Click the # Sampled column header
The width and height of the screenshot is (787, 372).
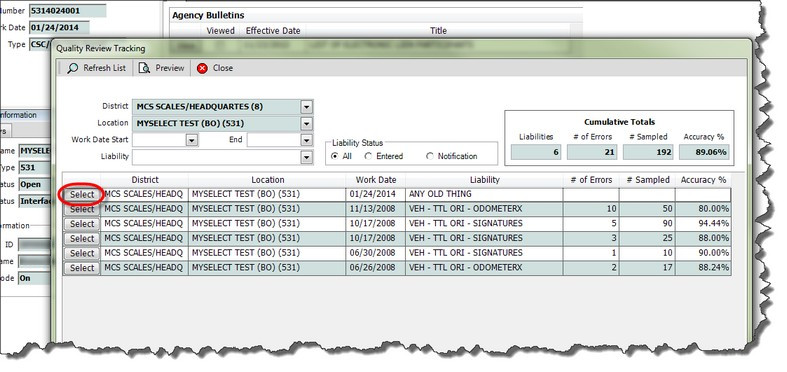coord(647,180)
